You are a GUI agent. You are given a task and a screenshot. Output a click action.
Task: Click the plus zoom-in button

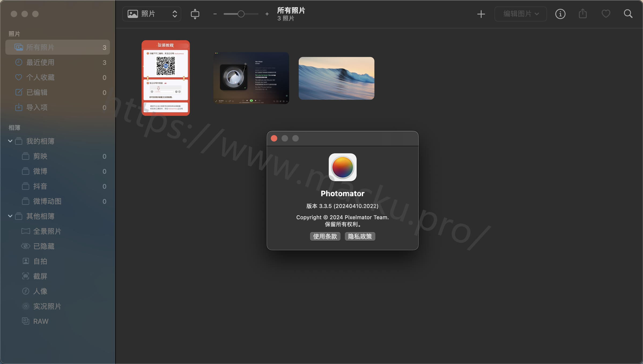pyautogui.click(x=267, y=14)
